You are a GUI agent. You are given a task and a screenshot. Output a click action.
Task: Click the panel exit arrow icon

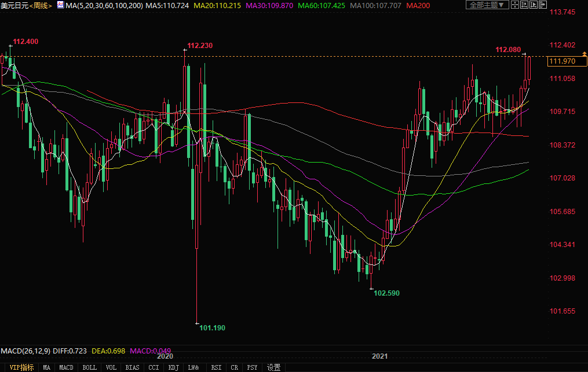(543, 5)
